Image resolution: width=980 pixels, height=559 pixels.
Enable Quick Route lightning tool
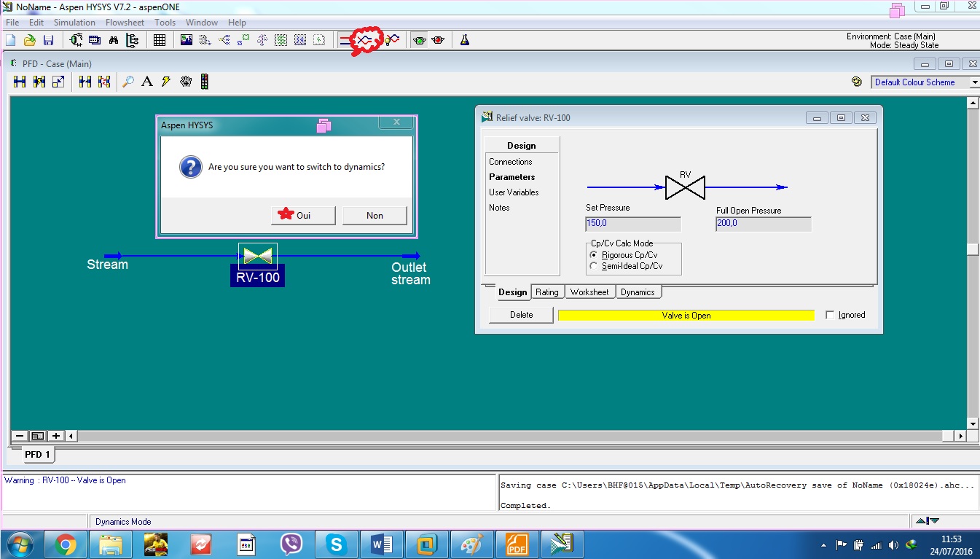166,82
